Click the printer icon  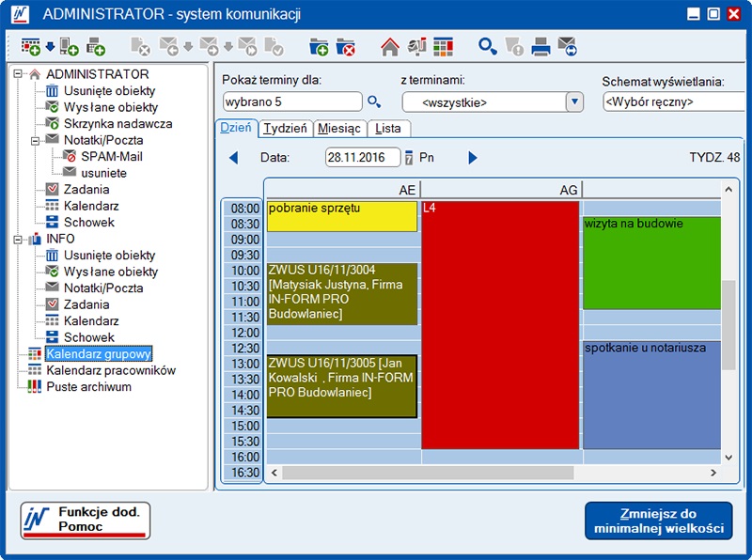click(x=541, y=47)
